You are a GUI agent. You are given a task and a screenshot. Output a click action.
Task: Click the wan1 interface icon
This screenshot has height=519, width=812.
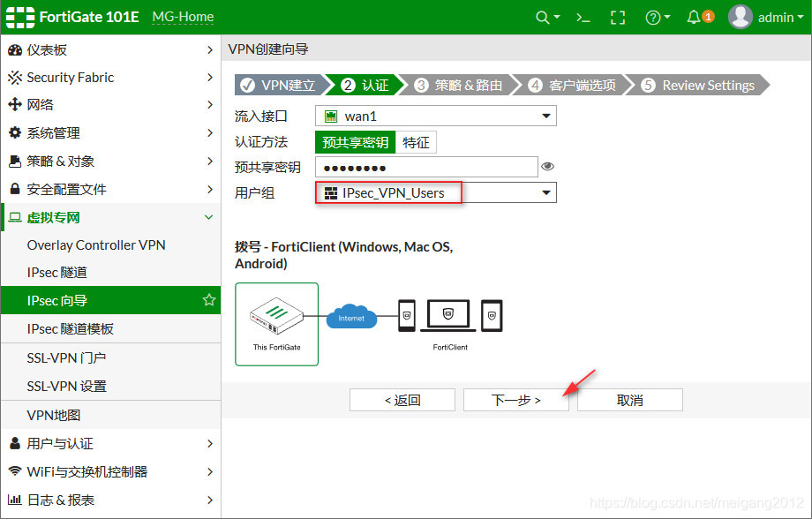coord(331,117)
